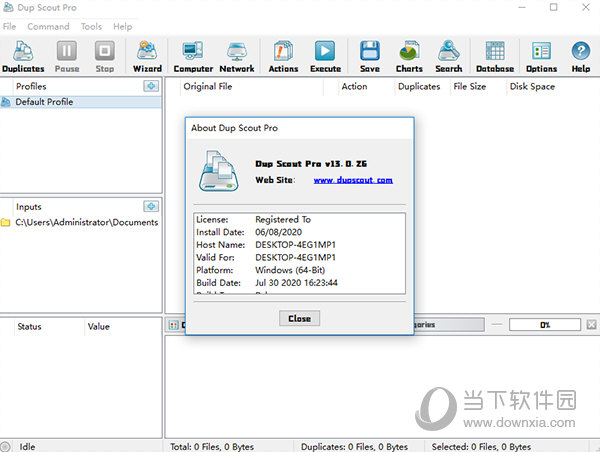This screenshot has height=452, width=600.
Task: Open the Tools menu
Action: pyautogui.click(x=91, y=26)
